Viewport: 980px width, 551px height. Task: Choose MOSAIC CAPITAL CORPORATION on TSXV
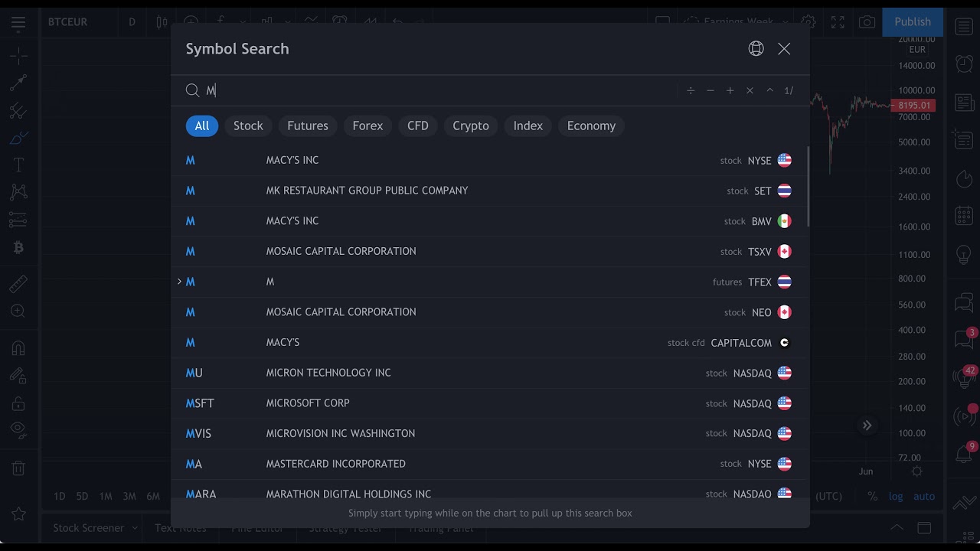pos(488,251)
